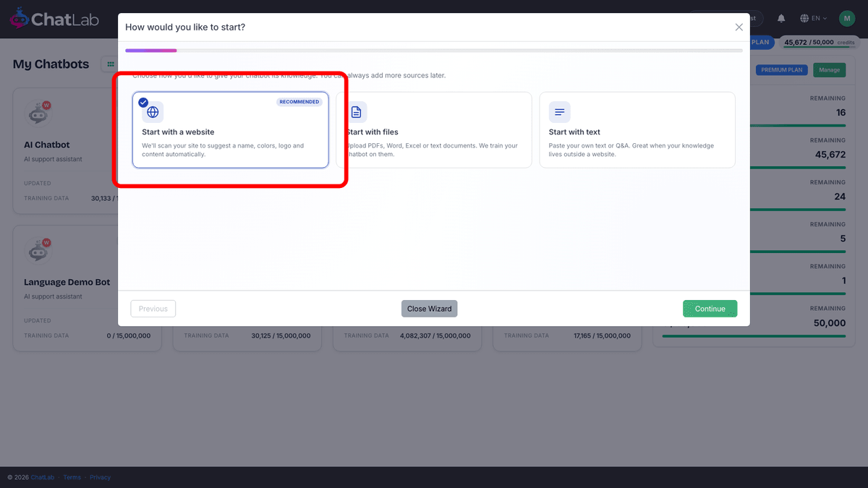Click the text lines icon for text option
The height and width of the screenshot is (488, 868).
(x=559, y=112)
